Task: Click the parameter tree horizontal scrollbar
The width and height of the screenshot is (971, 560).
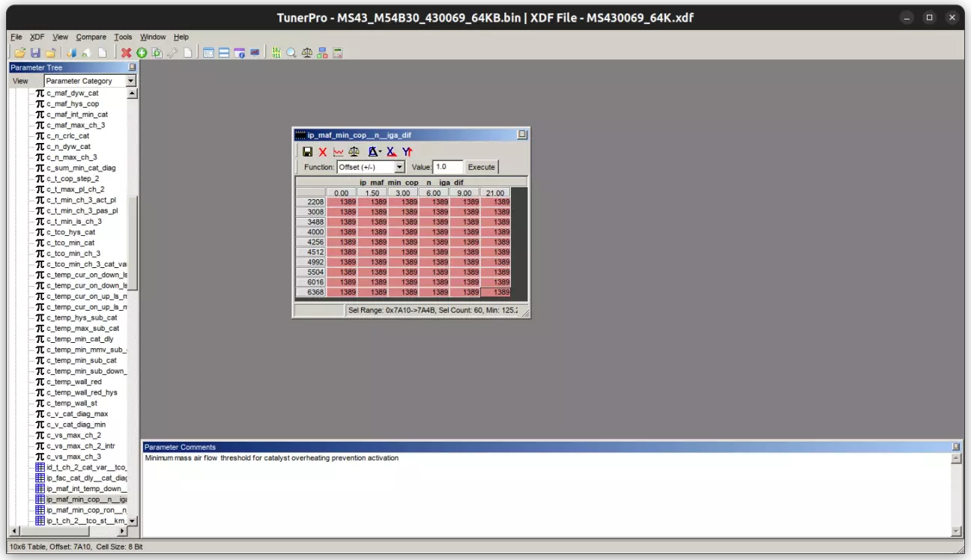Action: pyautogui.click(x=52, y=531)
